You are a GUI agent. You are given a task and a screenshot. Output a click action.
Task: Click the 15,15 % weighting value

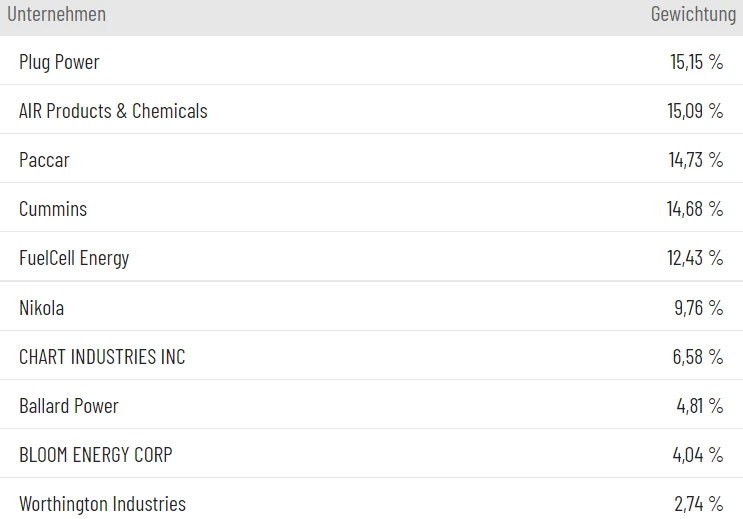(x=696, y=62)
